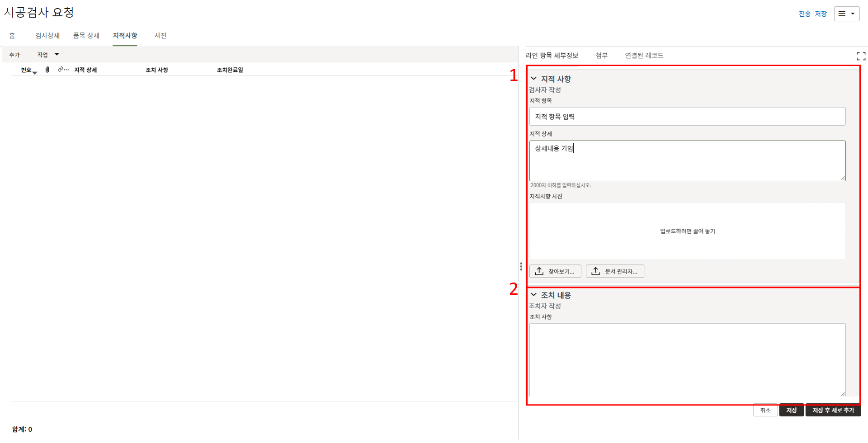Open the 사진 tab
Screen dimensions: 868x443
tap(160, 35)
